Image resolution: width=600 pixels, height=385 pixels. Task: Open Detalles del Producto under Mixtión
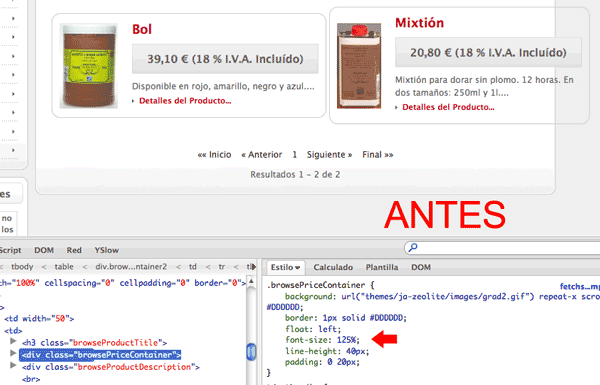click(448, 107)
